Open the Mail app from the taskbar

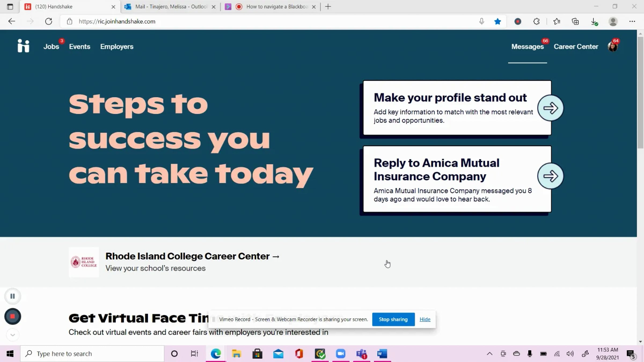click(278, 354)
